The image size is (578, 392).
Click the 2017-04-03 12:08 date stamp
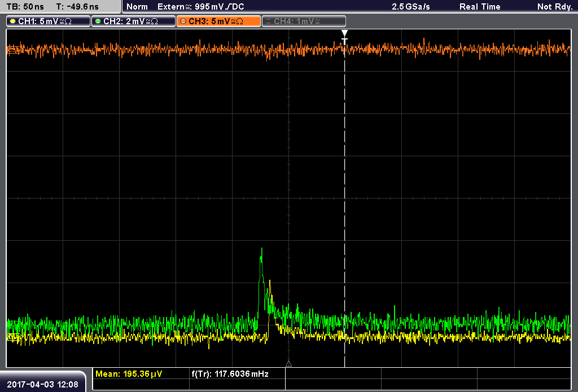click(42, 385)
